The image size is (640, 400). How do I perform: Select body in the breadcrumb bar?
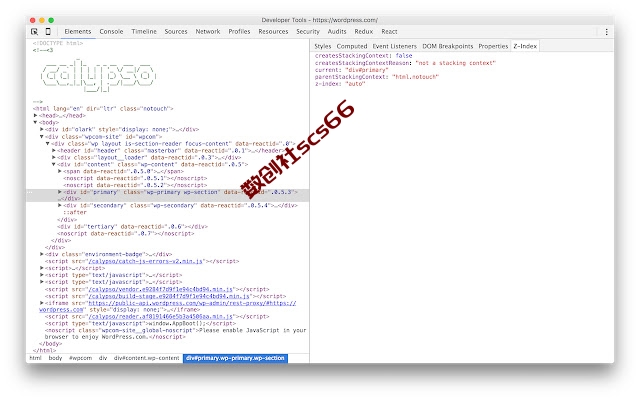(55, 358)
